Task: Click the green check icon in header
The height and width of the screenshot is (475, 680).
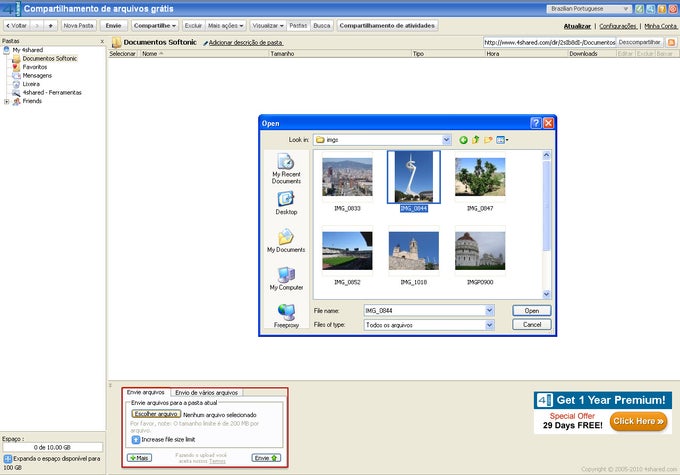Action: 639,9
